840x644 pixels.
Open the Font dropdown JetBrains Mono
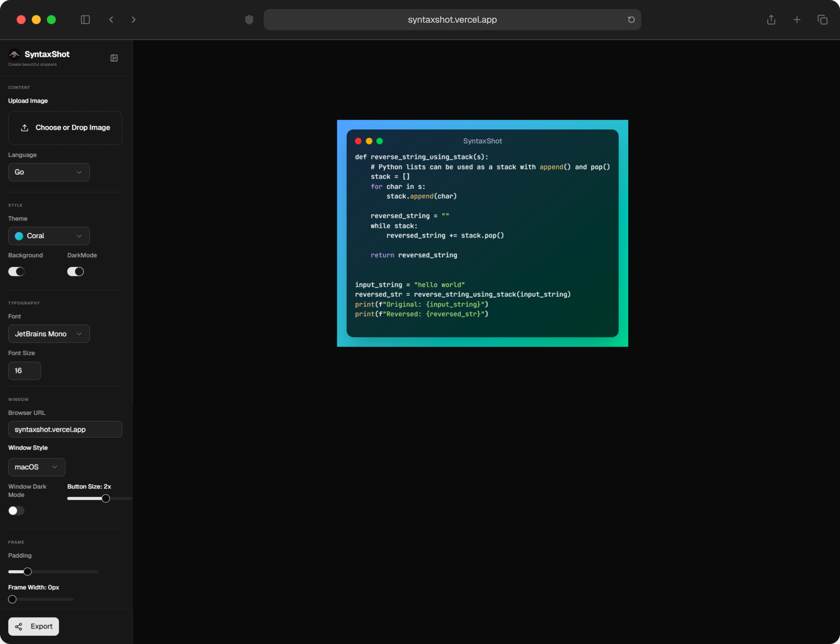(49, 334)
